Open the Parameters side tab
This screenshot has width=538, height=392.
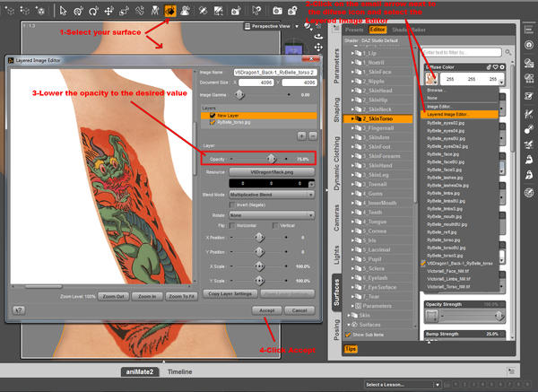[x=336, y=66]
